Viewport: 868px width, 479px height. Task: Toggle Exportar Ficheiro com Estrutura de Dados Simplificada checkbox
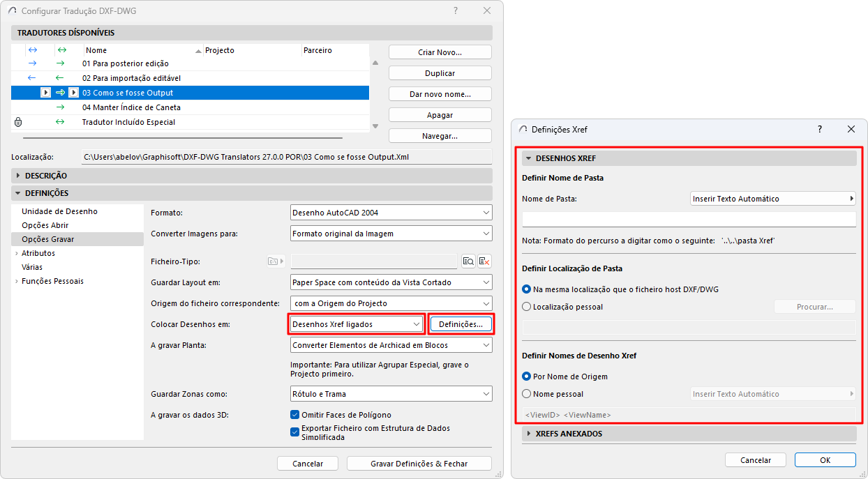pos(294,432)
